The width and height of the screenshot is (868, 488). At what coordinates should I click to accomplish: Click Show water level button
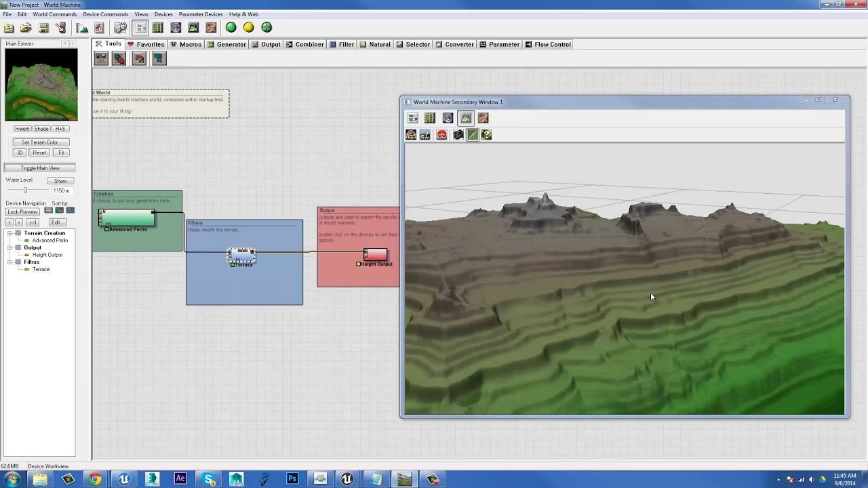click(x=60, y=181)
